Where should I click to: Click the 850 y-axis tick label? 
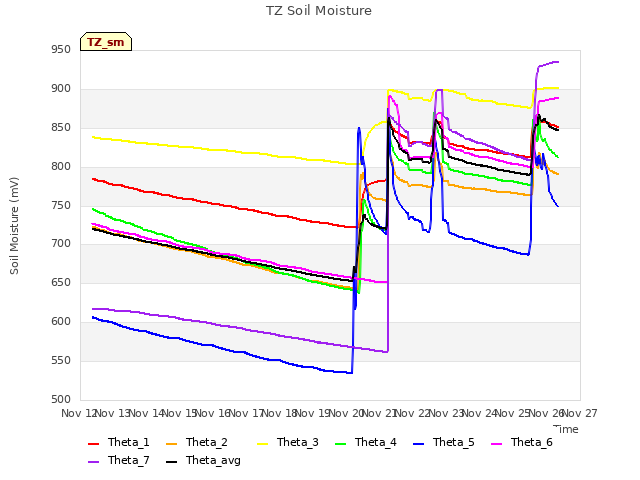tap(61, 128)
